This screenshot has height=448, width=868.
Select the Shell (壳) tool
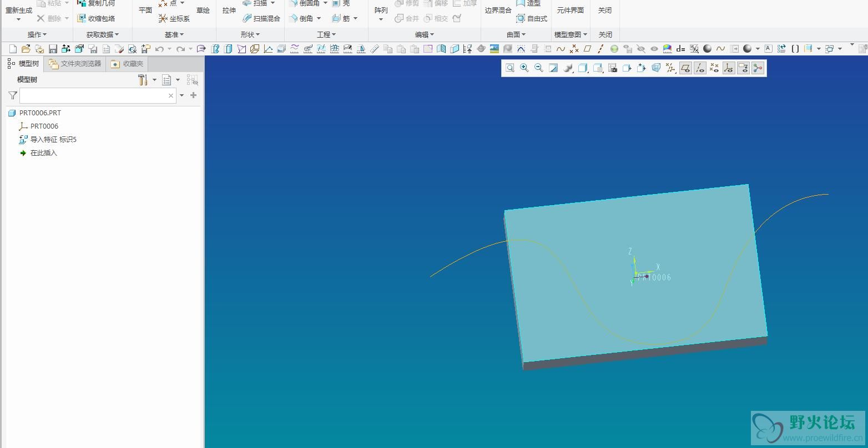pos(341,3)
